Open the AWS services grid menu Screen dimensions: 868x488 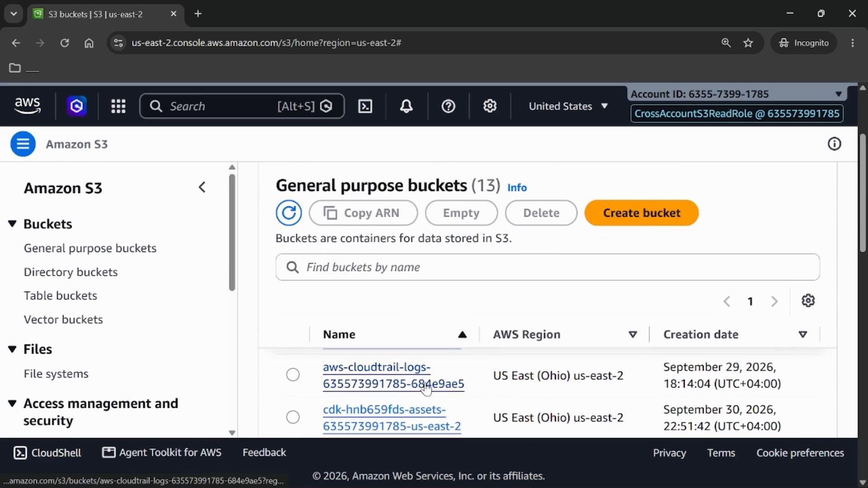pos(118,106)
